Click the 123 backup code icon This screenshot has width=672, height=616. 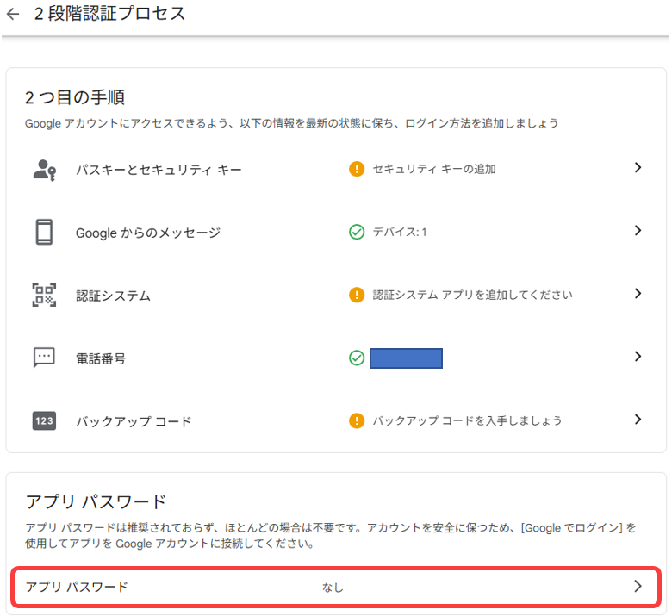(44, 420)
